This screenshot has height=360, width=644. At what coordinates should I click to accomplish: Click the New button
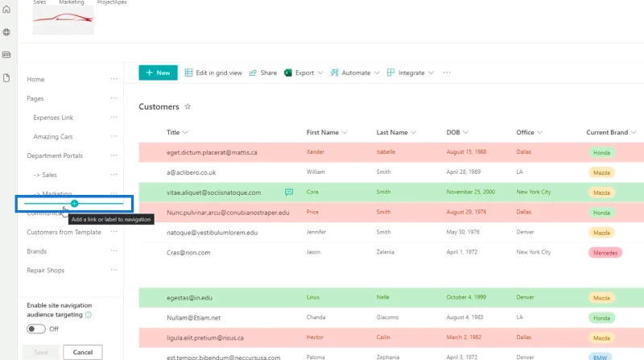click(158, 72)
